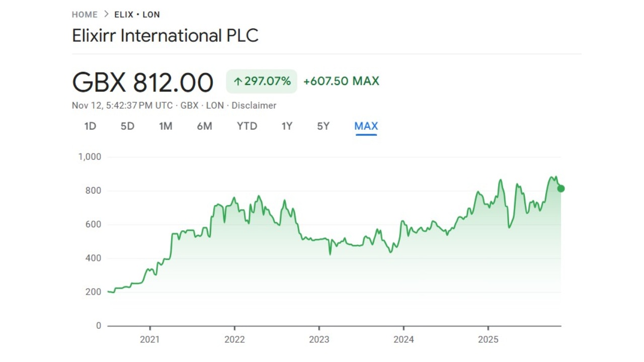644x362 pixels.
Task: Open the HOME breadcrumb link
Action: [x=84, y=15]
